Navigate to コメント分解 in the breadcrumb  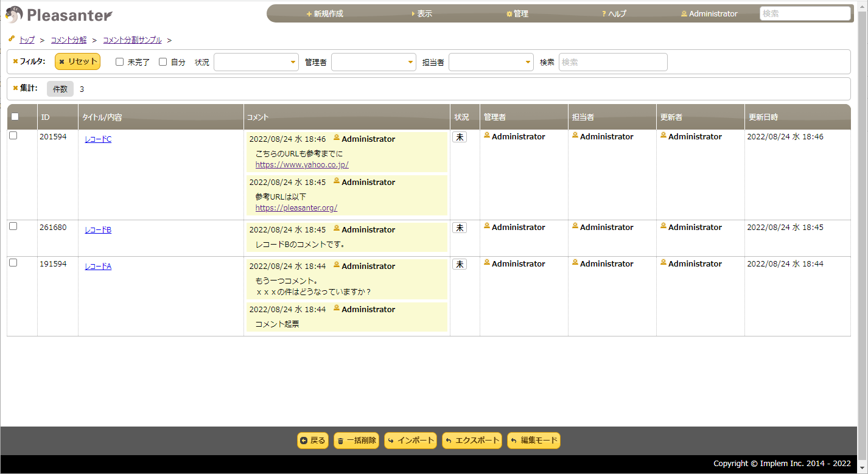(68, 40)
